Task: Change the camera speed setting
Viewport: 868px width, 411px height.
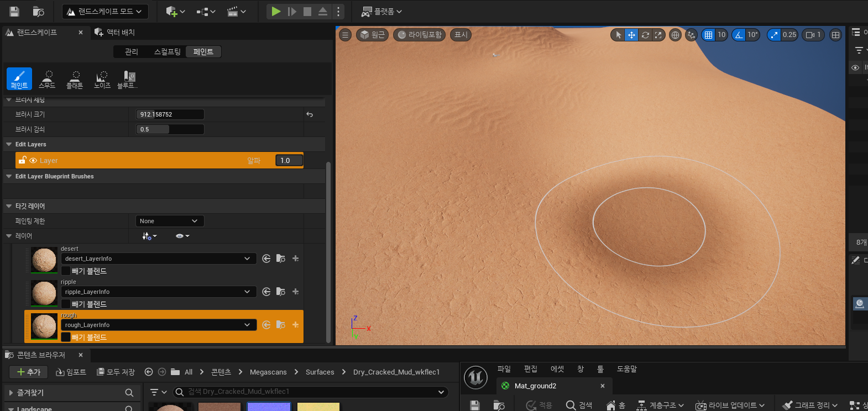Action: [813, 35]
